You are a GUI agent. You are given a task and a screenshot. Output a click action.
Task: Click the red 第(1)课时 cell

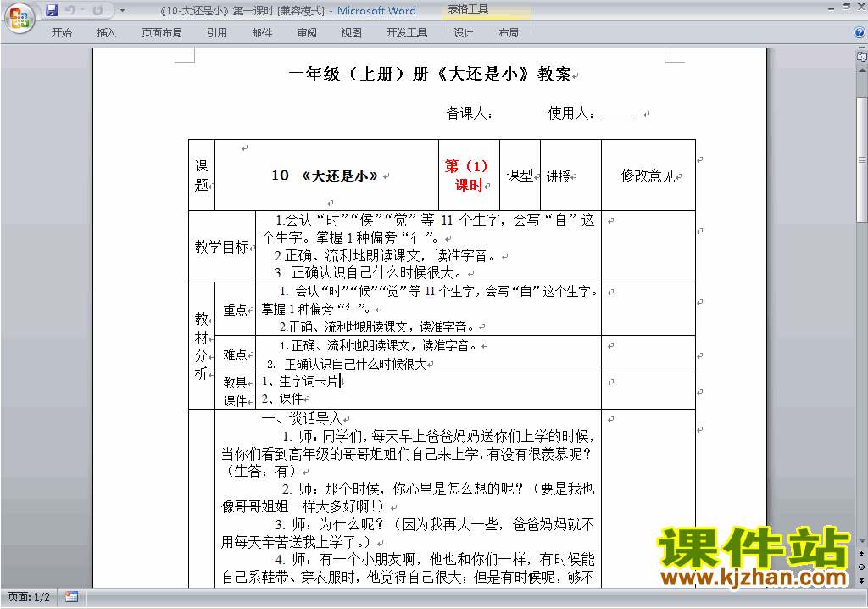point(468,175)
